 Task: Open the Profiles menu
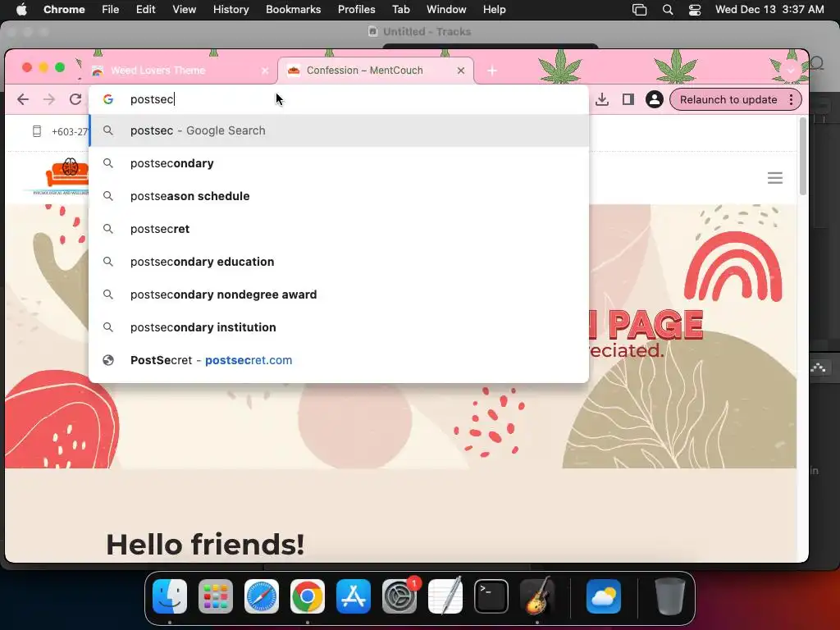(x=356, y=10)
